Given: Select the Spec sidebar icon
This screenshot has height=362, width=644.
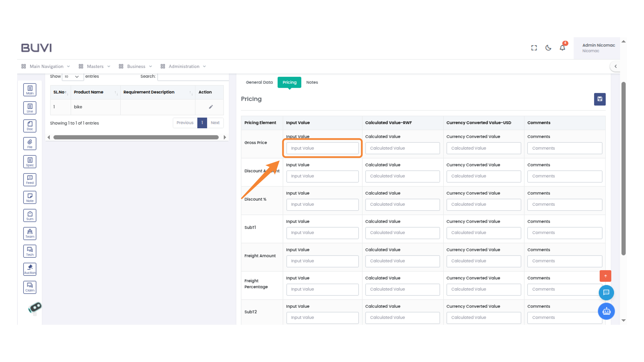Looking at the screenshot, I should [30, 161].
